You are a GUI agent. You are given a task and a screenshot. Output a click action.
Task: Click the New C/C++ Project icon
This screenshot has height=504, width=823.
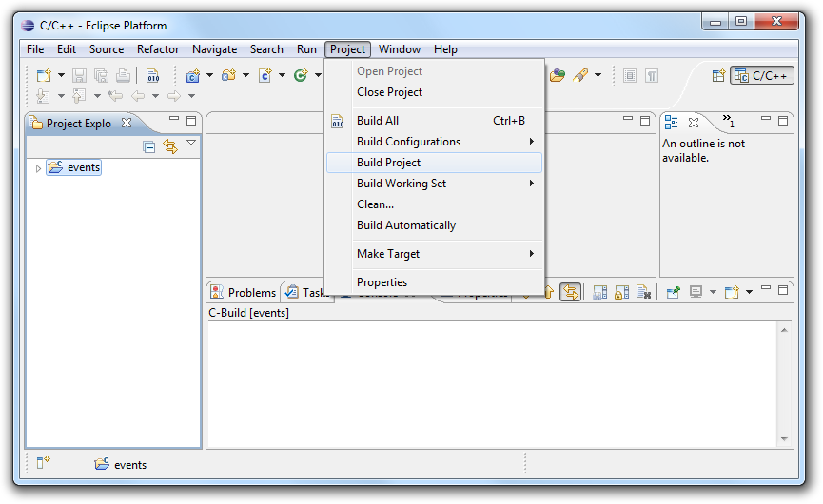[192, 75]
